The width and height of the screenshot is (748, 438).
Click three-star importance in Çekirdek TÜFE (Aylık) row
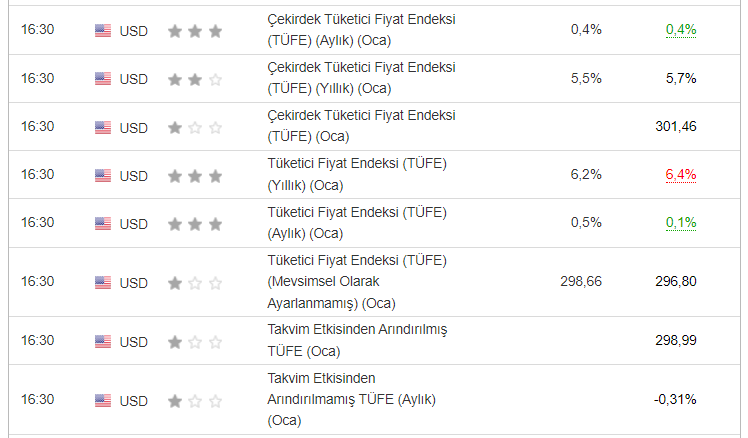point(195,30)
